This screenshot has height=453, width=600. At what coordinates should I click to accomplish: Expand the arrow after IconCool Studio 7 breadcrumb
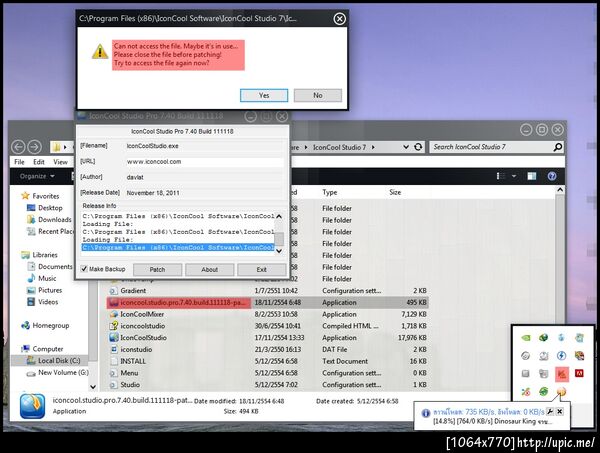(373, 147)
